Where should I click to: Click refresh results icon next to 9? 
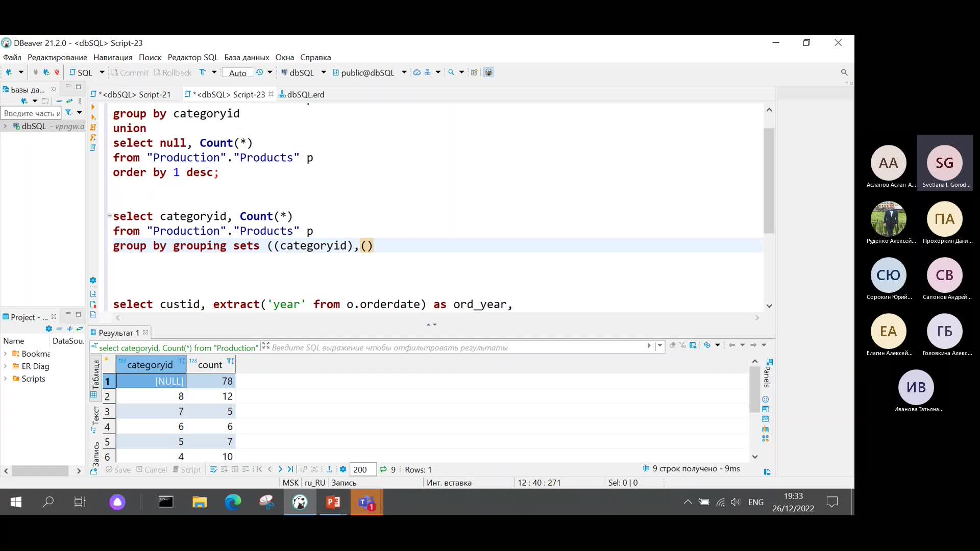pos(383,469)
